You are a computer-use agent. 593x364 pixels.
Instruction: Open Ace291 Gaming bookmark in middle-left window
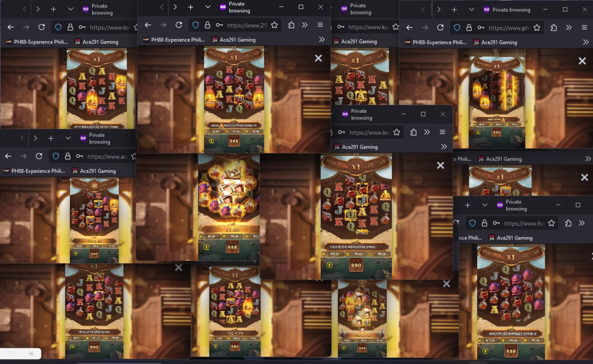(x=94, y=171)
